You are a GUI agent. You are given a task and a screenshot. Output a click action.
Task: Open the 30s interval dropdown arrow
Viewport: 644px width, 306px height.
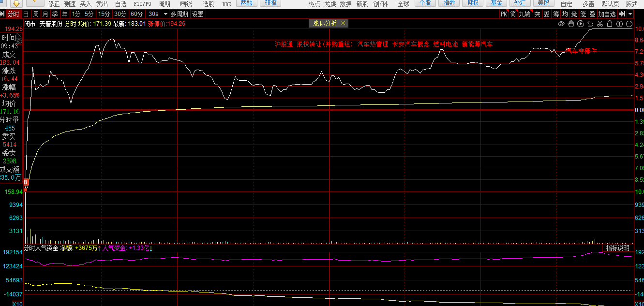[165, 14]
